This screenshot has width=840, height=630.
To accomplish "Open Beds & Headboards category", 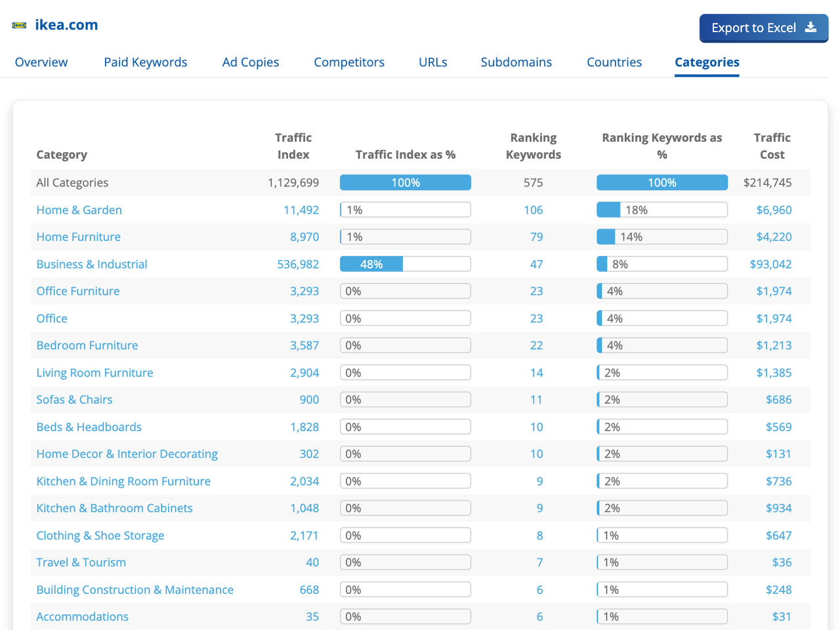I will click(x=89, y=427).
